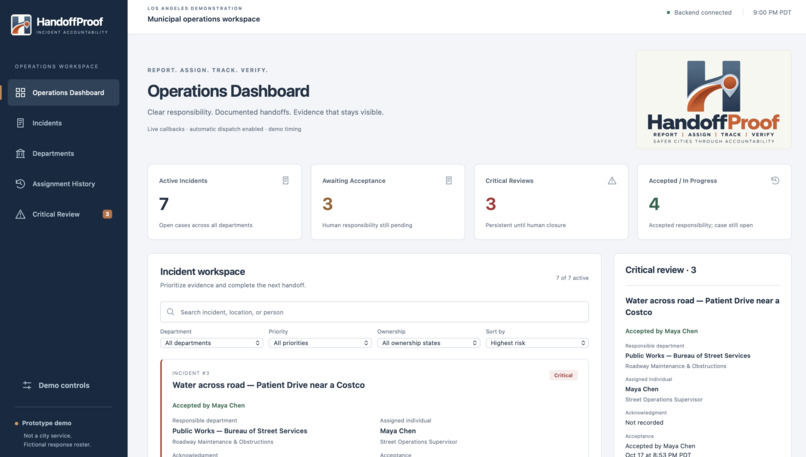Screen dimensions: 806x457
Task: Click "Municipal operations workspace" header title
Action: [x=204, y=19]
